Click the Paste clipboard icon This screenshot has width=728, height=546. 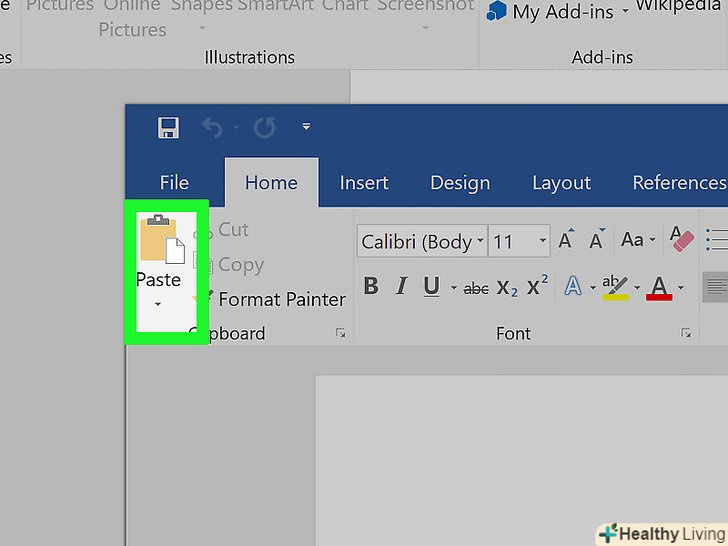pyautogui.click(x=159, y=240)
